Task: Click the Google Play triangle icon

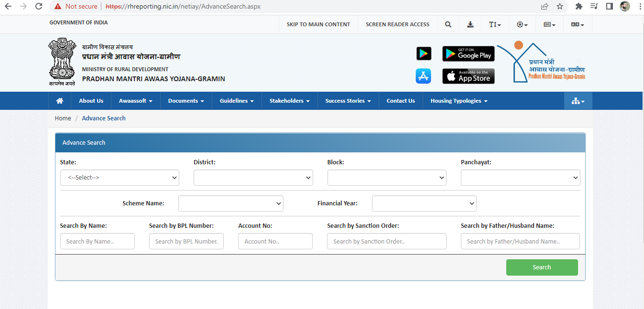Action: click(x=424, y=53)
